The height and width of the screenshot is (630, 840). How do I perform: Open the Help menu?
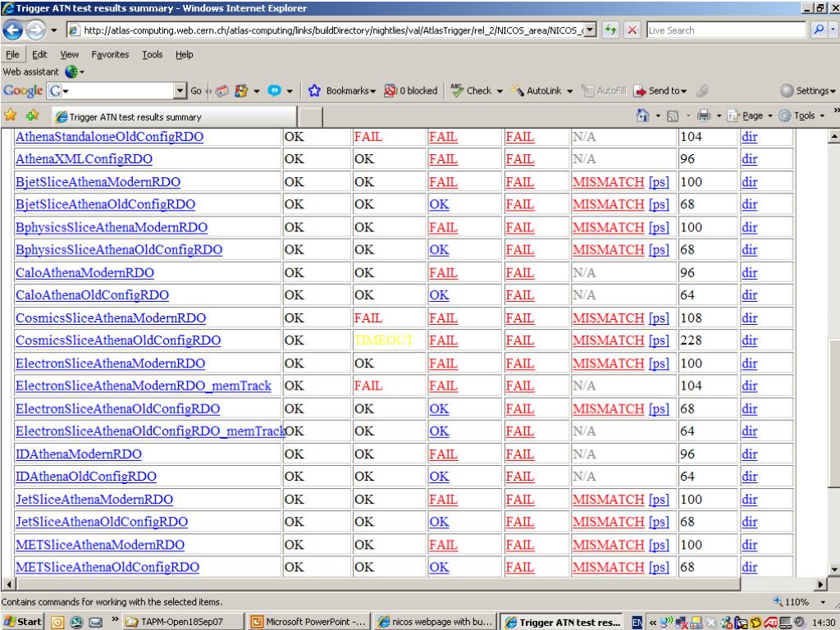click(185, 54)
